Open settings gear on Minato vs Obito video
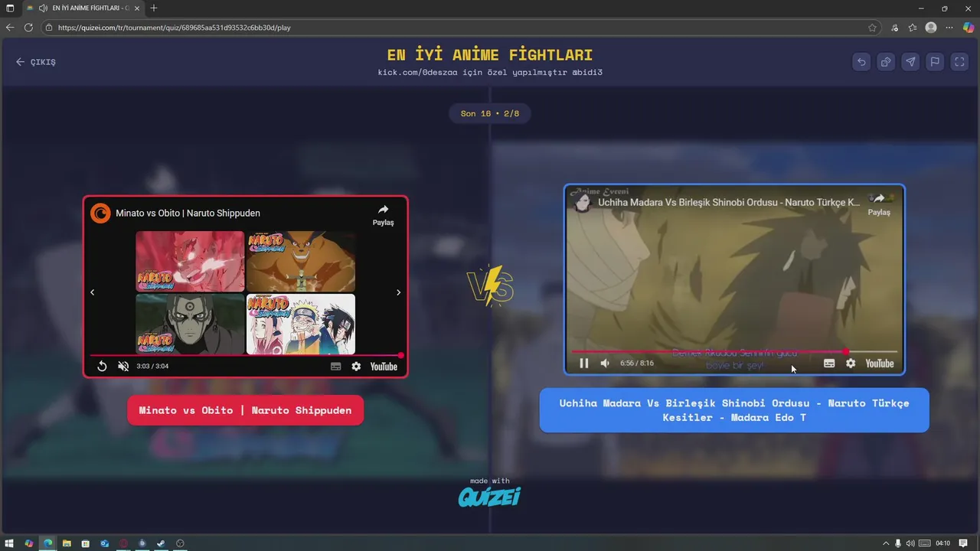Viewport: 980px width, 551px height. click(x=356, y=367)
